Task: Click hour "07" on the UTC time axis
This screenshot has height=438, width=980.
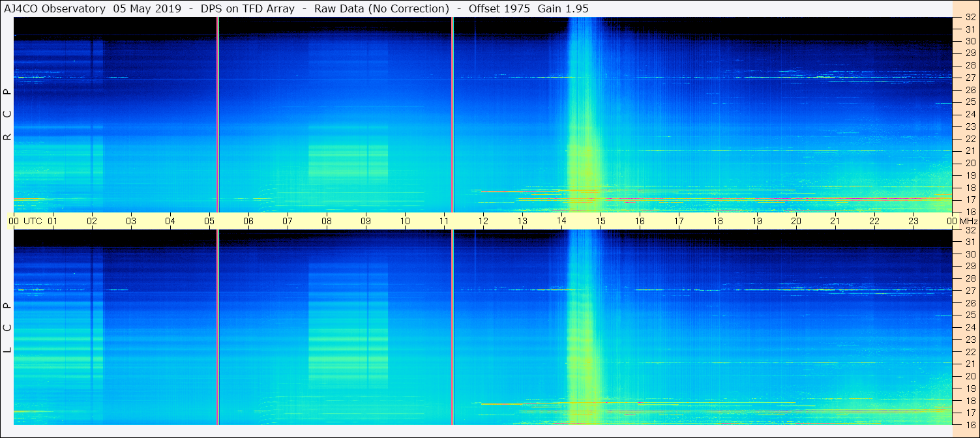Action: click(x=288, y=221)
